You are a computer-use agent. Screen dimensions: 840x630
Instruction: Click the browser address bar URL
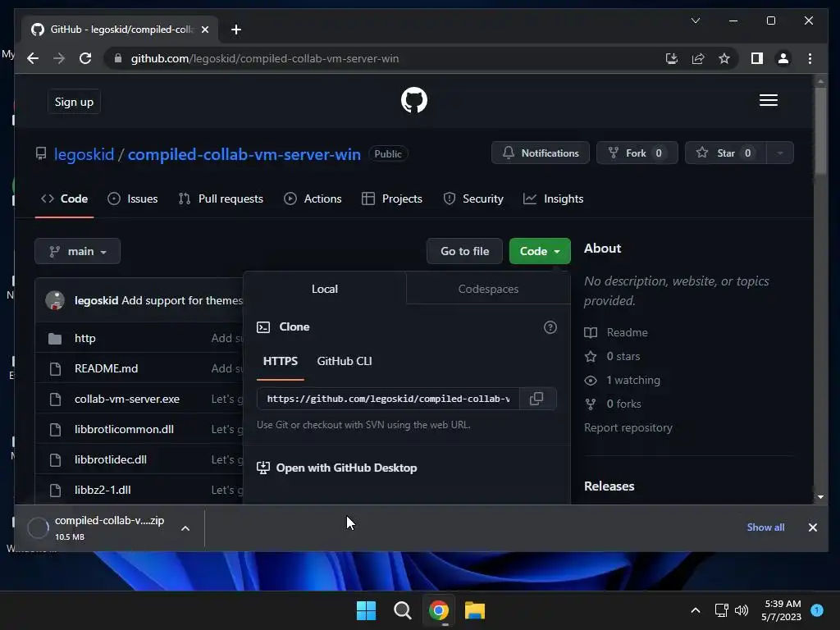[265, 58]
